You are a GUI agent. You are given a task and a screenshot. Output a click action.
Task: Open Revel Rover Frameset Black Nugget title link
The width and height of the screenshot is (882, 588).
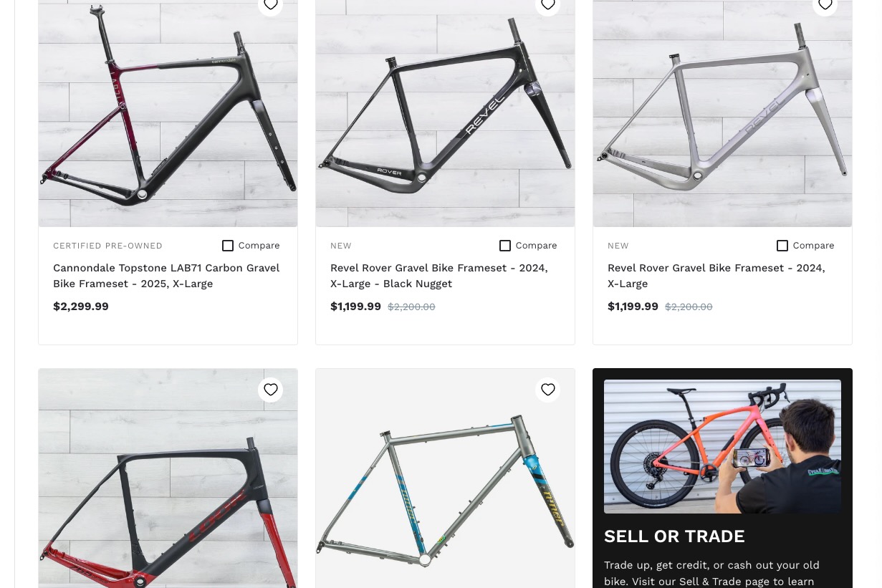point(438,276)
